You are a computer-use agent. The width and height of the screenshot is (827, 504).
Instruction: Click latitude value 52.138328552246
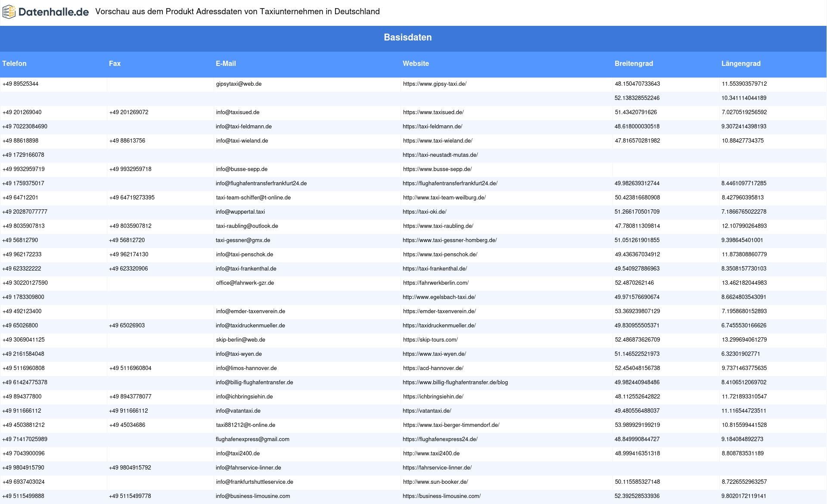point(637,98)
